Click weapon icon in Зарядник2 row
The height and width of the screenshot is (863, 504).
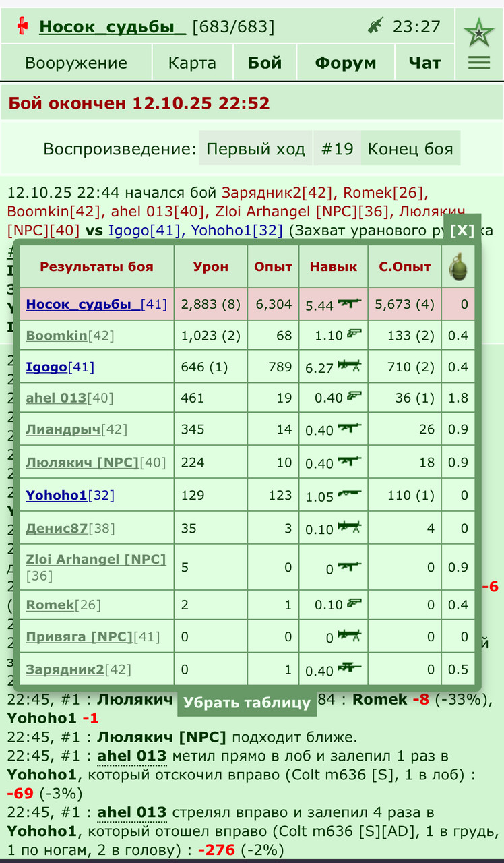350,669
